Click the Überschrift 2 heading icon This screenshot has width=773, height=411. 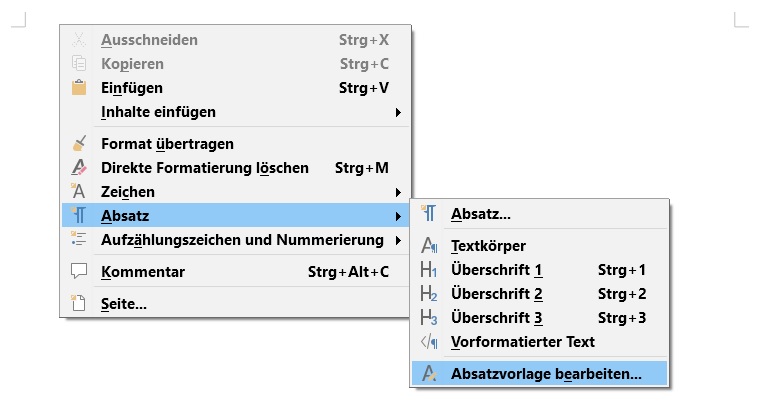tap(429, 294)
